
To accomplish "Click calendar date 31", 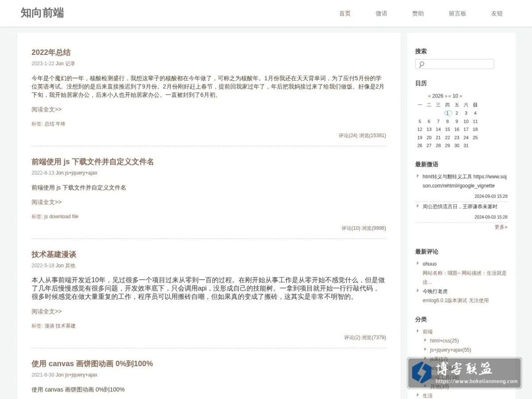I will (x=466, y=145).
